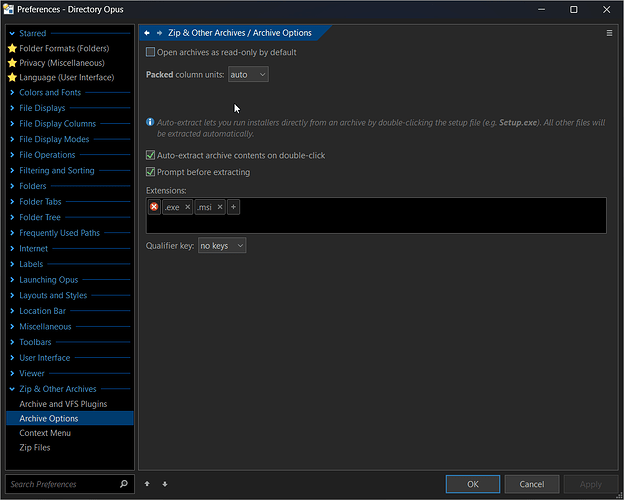
Task: Expand the Folders category
Action: coord(12,186)
